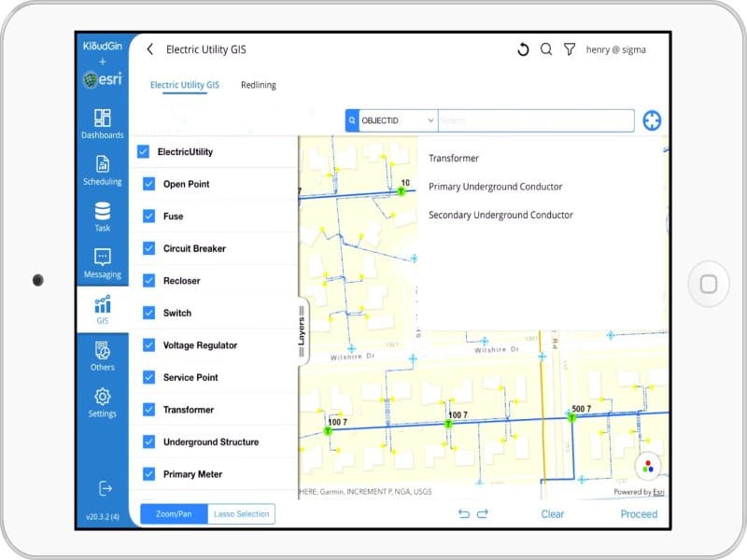
Task: Click the henry @ sigma user label
Action: [x=616, y=49]
